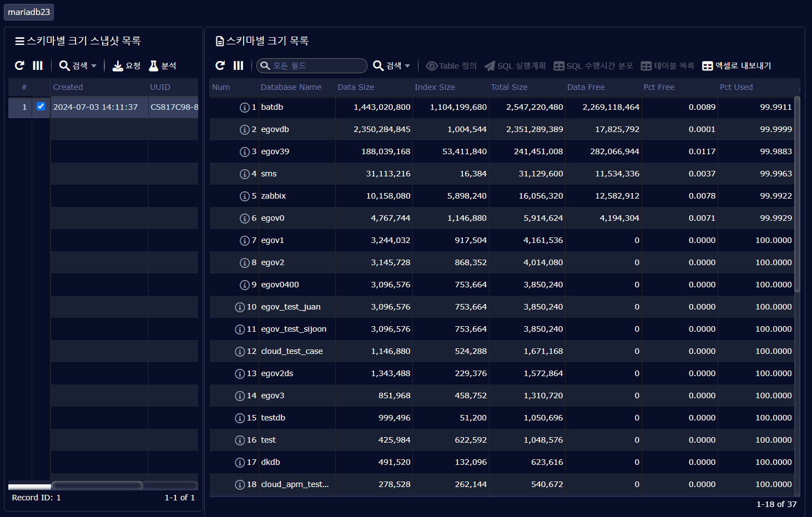Click the 요청 download icon button

tap(126, 65)
